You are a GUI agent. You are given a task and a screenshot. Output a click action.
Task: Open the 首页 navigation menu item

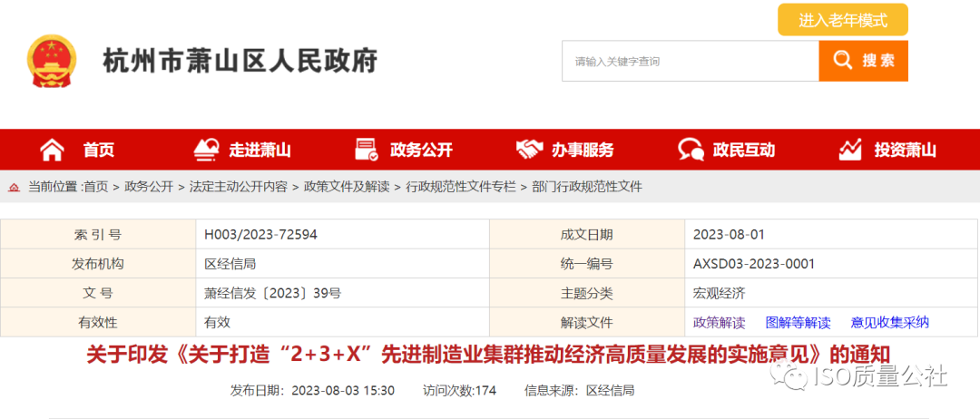[x=99, y=150]
